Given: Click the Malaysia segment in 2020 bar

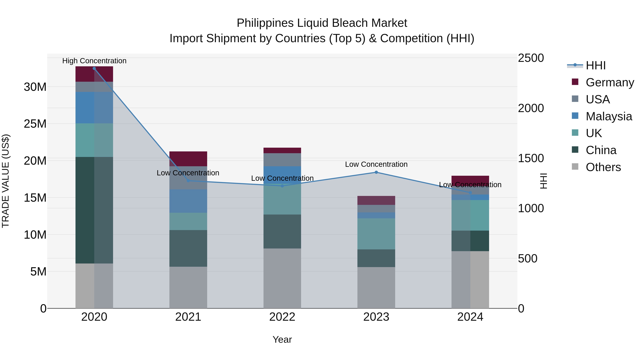Looking at the screenshot, I should [94, 108].
